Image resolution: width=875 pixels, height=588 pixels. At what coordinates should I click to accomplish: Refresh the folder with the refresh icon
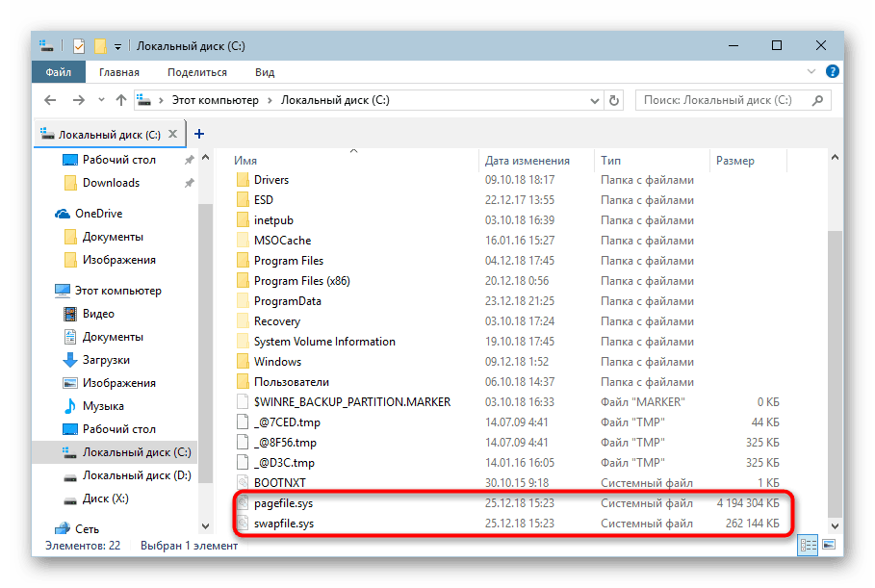coord(614,101)
